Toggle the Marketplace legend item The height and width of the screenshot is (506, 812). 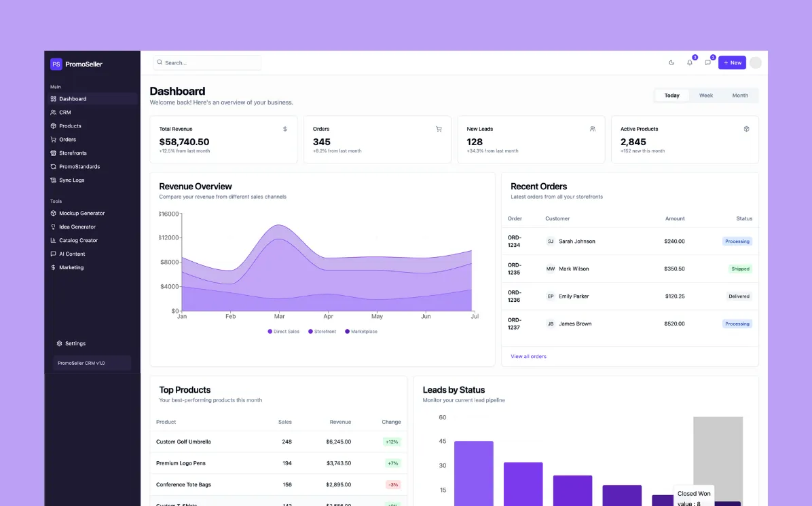361,331
